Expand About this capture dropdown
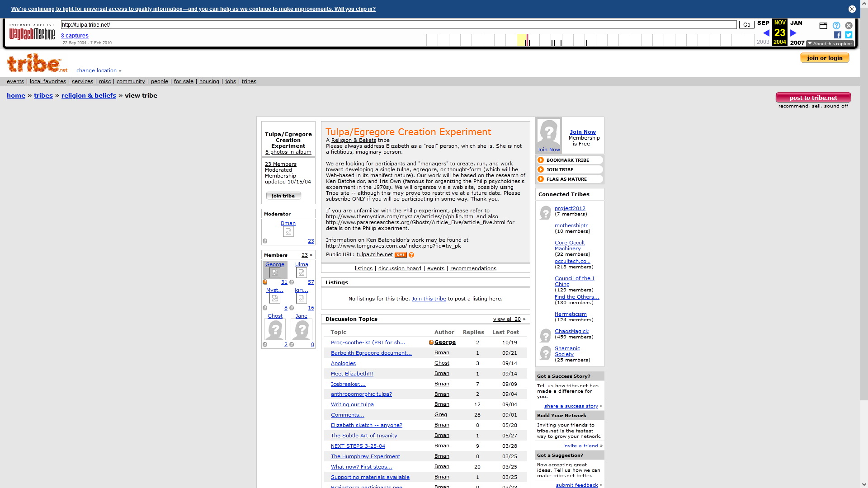 tap(830, 44)
